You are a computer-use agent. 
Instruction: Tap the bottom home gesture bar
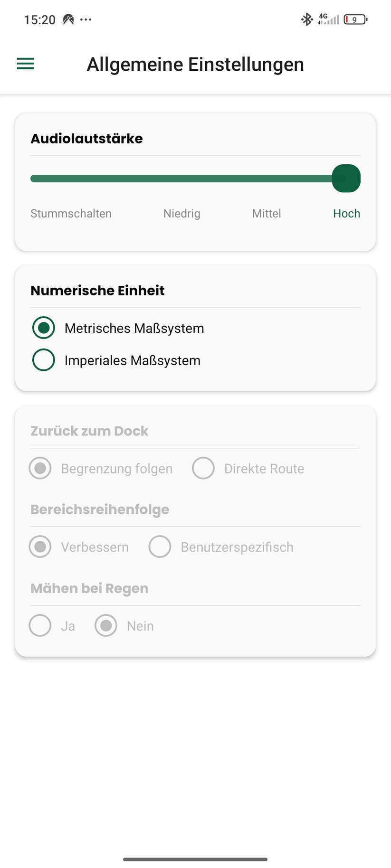coord(195,859)
